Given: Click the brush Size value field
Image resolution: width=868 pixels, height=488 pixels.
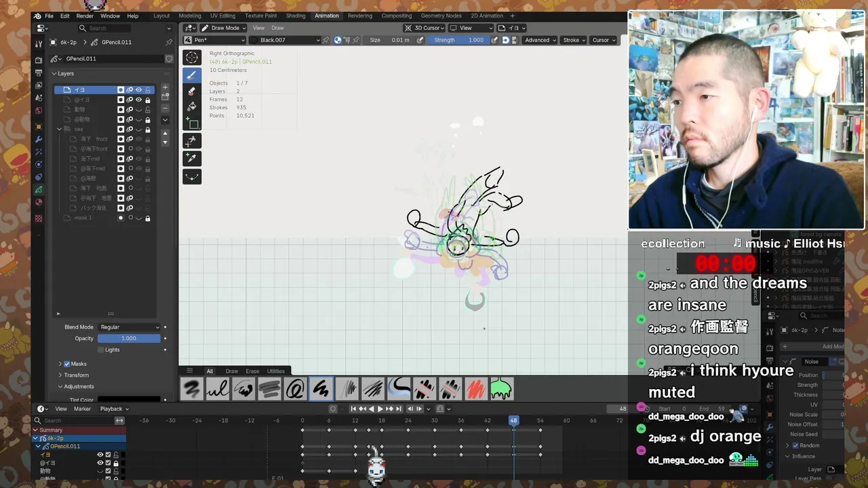Looking at the screenshot, I should pyautogui.click(x=390, y=40).
